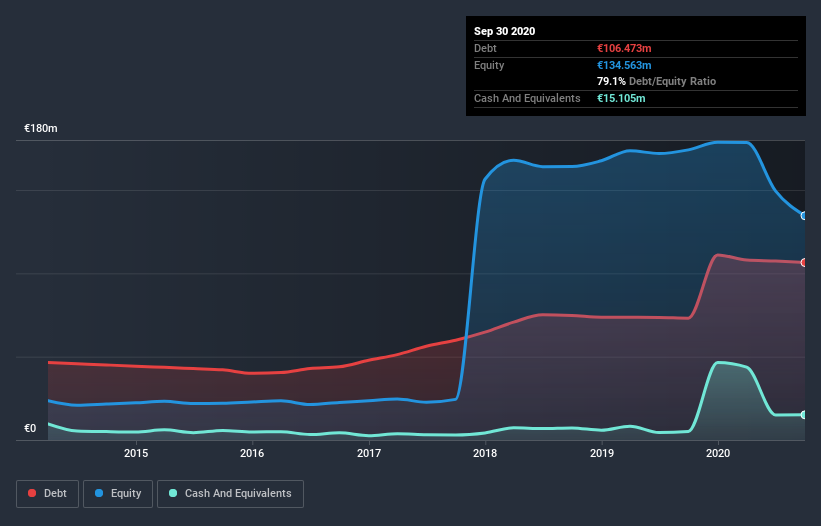Select the blue Equity endpoint marker
This screenshot has width=821, height=526.
[x=804, y=216]
